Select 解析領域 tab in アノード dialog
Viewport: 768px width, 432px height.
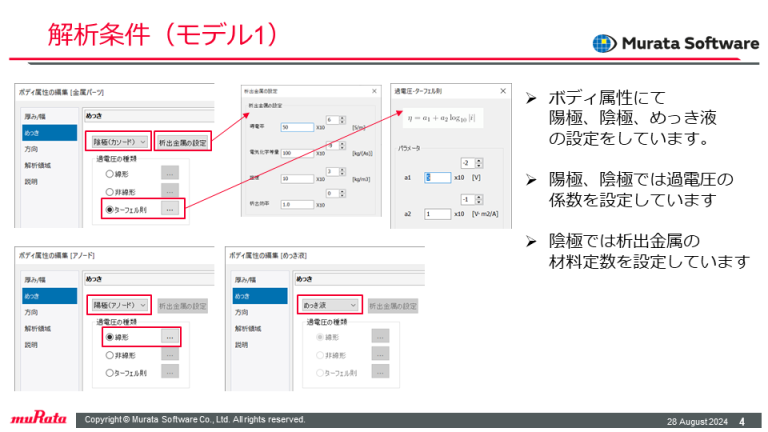pyautogui.click(x=36, y=328)
